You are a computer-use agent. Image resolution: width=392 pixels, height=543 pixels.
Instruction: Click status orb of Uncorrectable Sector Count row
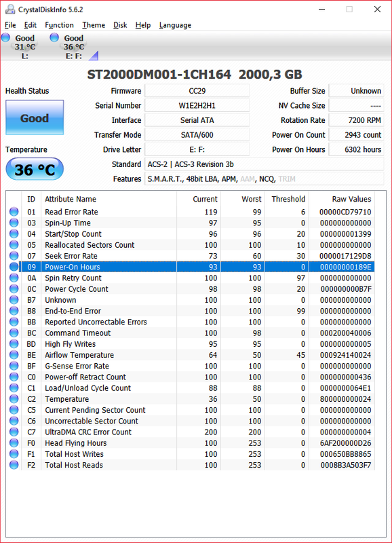point(14,421)
